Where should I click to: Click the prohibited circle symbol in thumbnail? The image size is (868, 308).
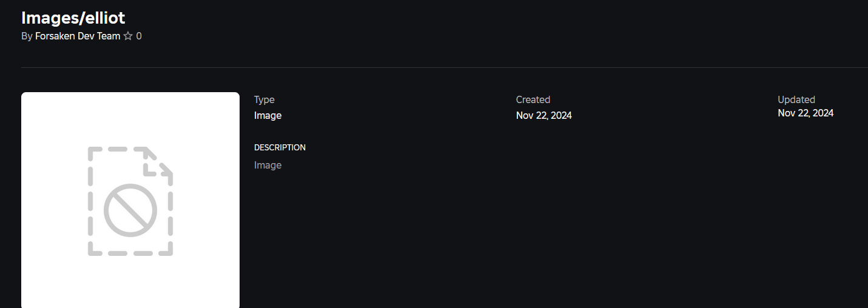tap(130, 211)
